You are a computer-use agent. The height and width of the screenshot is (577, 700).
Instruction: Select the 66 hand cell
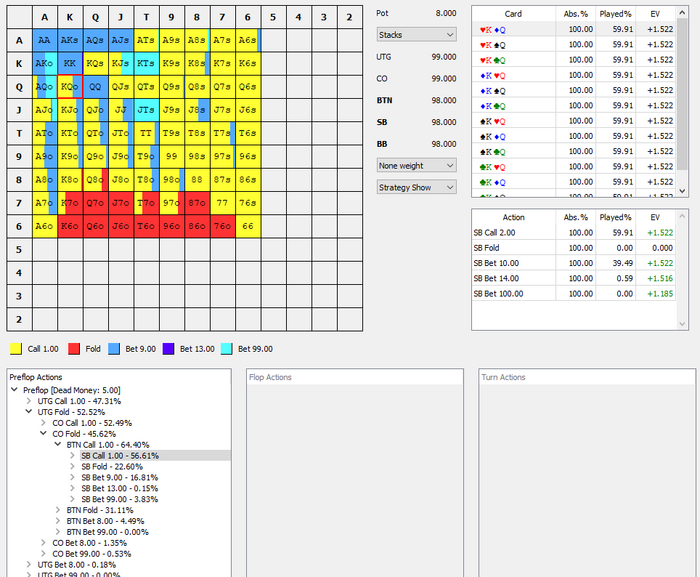[x=248, y=226]
